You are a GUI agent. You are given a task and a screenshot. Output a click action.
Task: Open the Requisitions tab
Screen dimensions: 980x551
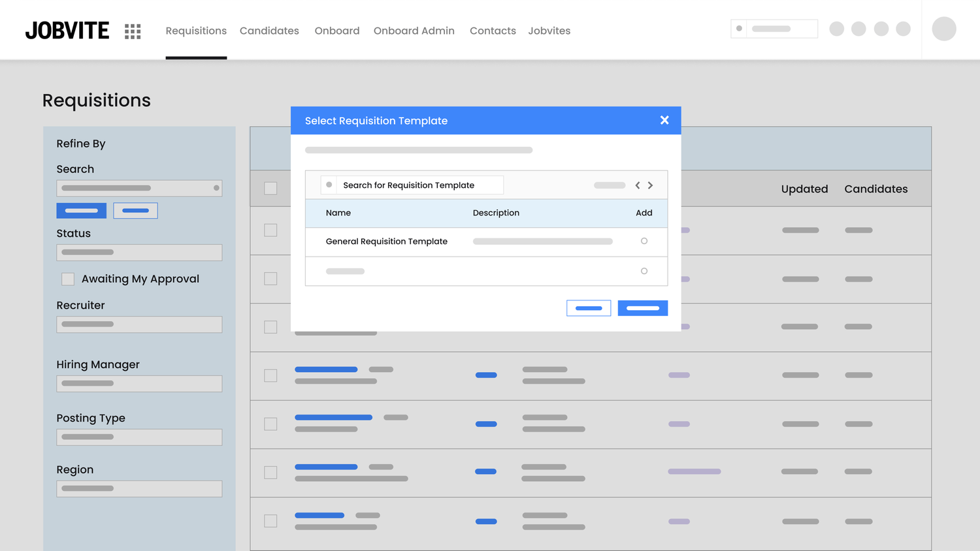coord(196,31)
